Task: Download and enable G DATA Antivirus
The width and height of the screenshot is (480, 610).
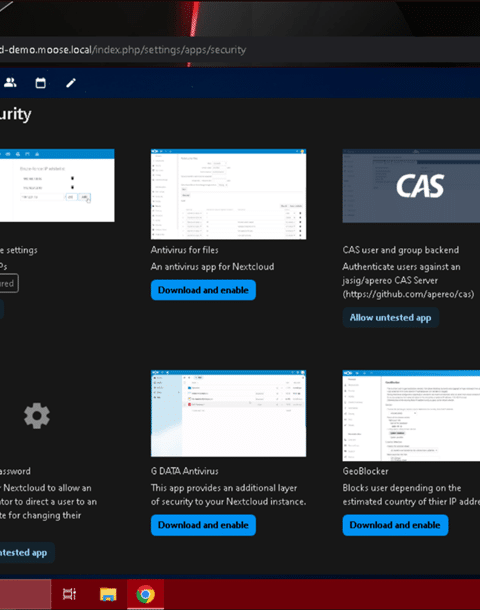Action: (x=203, y=525)
